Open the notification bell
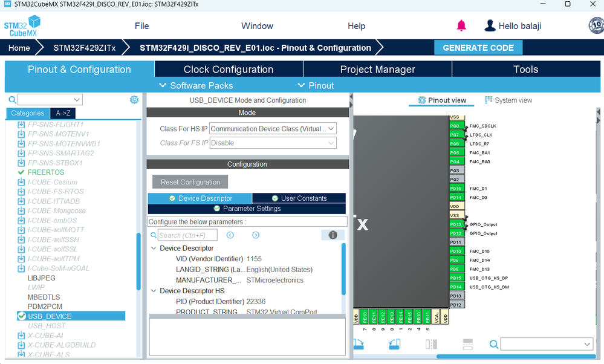The height and width of the screenshot is (364, 604). (461, 26)
